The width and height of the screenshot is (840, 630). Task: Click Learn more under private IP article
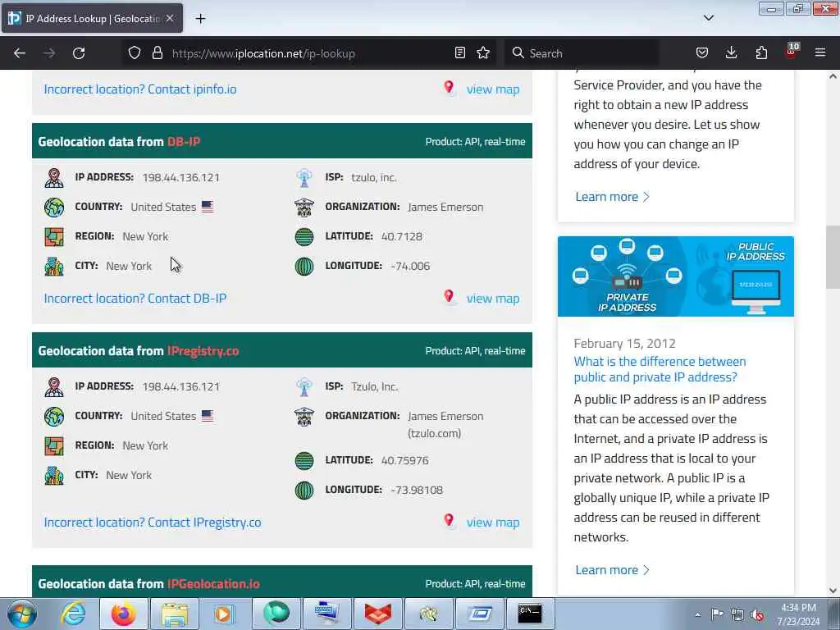coord(612,570)
